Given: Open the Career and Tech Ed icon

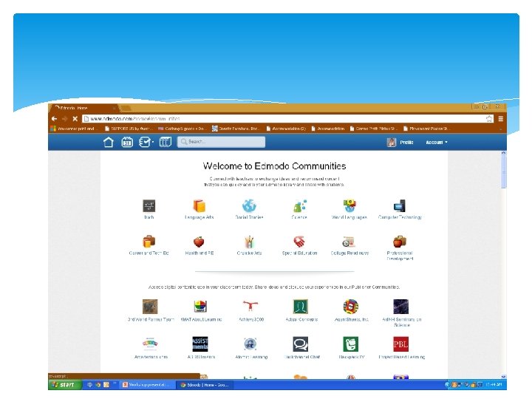Looking at the screenshot, I should 149,242.
